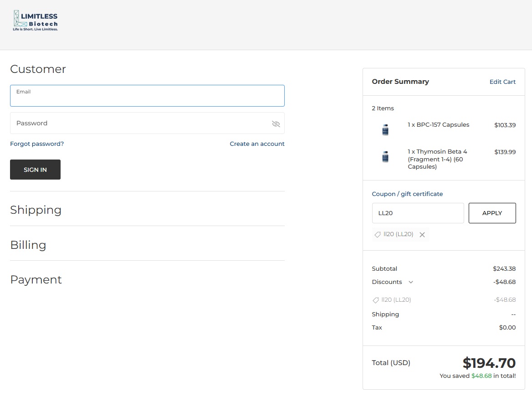Select the Payment step heading
Screen dimensions: 532x397
pos(36,280)
